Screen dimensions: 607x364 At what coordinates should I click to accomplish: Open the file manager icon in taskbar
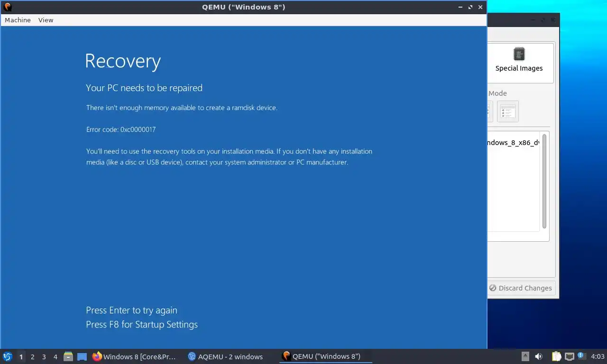(x=68, y=356)
